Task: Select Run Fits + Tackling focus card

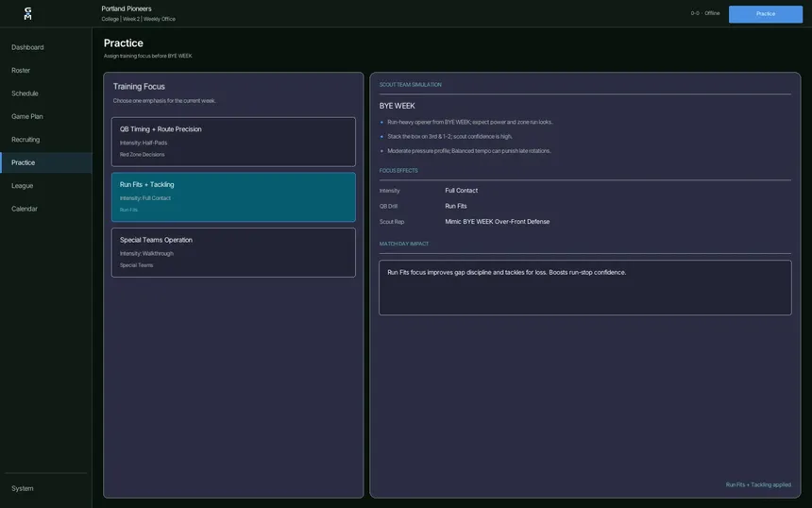Action: coord(233,197)
